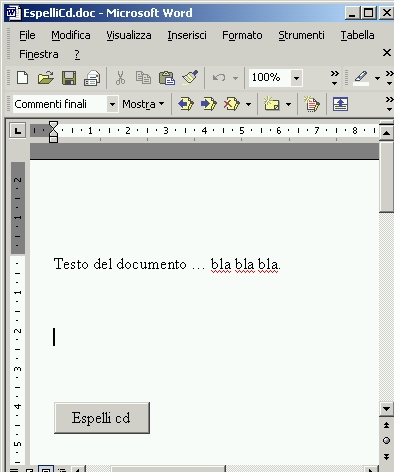Undo the last action

(219, 78)
